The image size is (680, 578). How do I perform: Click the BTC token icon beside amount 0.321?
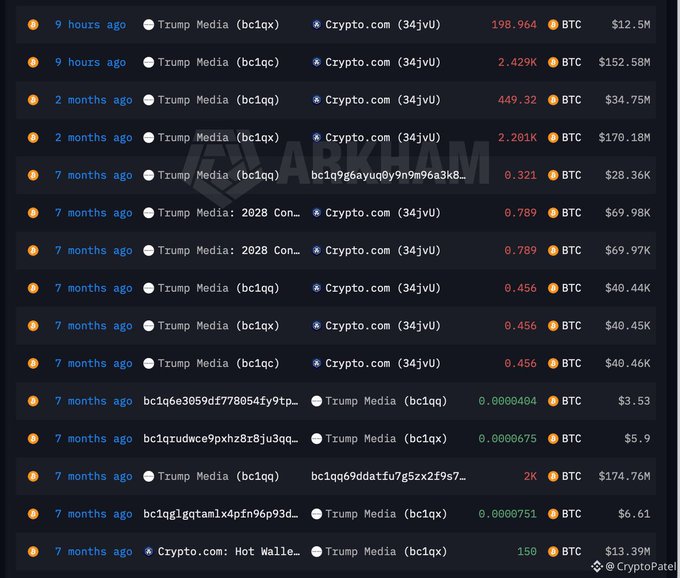[553, 175]
